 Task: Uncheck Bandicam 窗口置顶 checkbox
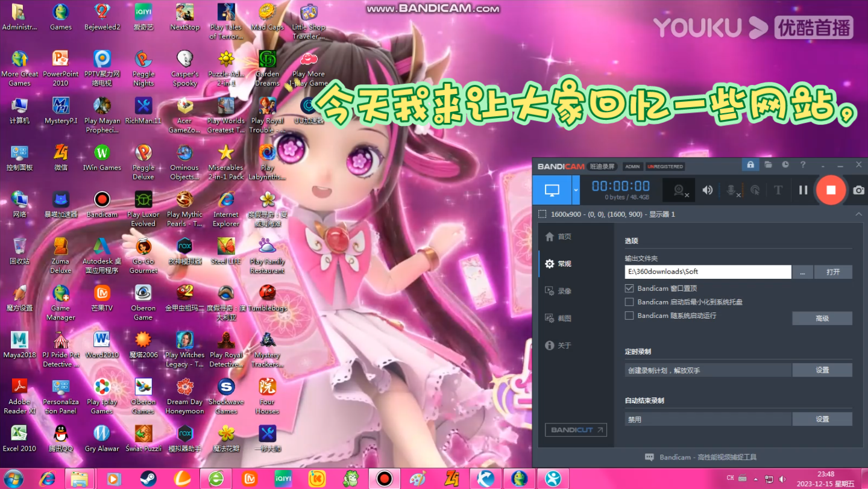(x=629, y=288)
